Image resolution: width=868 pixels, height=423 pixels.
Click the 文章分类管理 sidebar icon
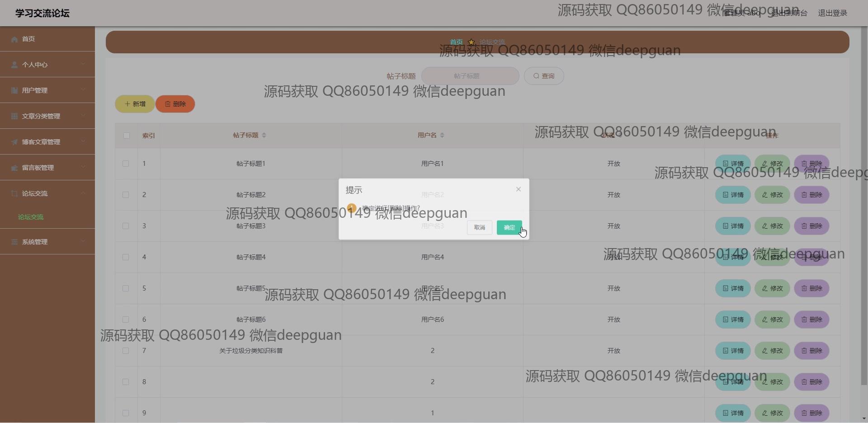point(14,116)
